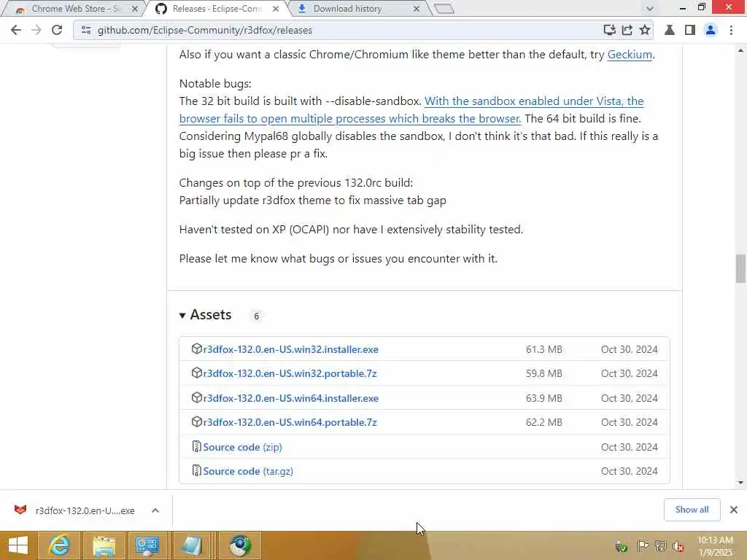Collapse the Assets section
The image size is (747, 560).
[x=205, y=315]
